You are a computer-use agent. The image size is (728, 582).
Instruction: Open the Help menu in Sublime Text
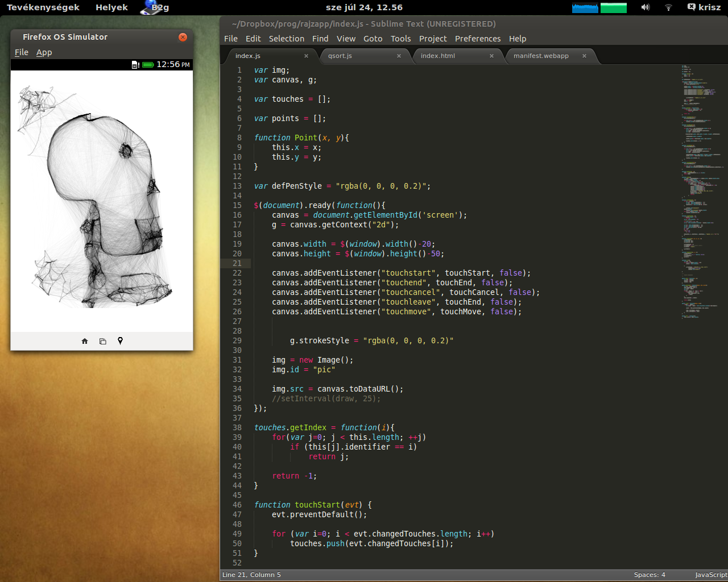click(x=518, y=39)
